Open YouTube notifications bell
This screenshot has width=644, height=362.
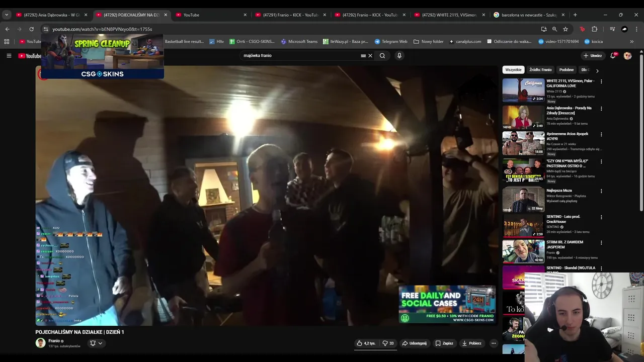[x=613, y=56]
